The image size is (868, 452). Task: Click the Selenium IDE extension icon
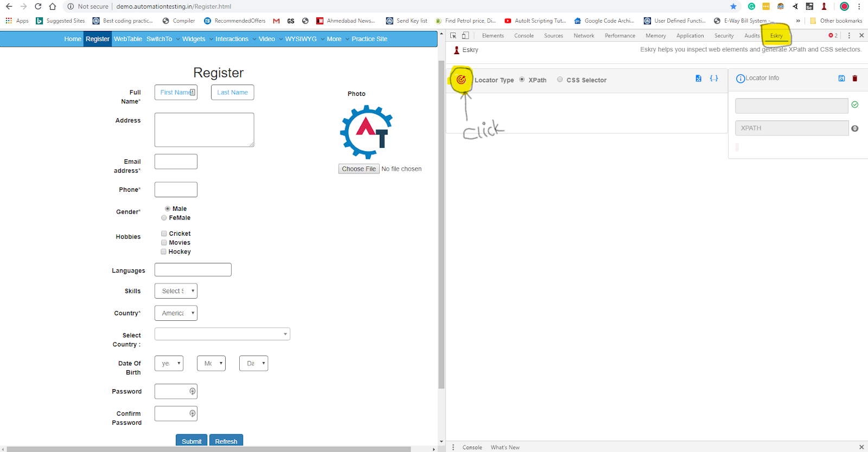point(809,7)
